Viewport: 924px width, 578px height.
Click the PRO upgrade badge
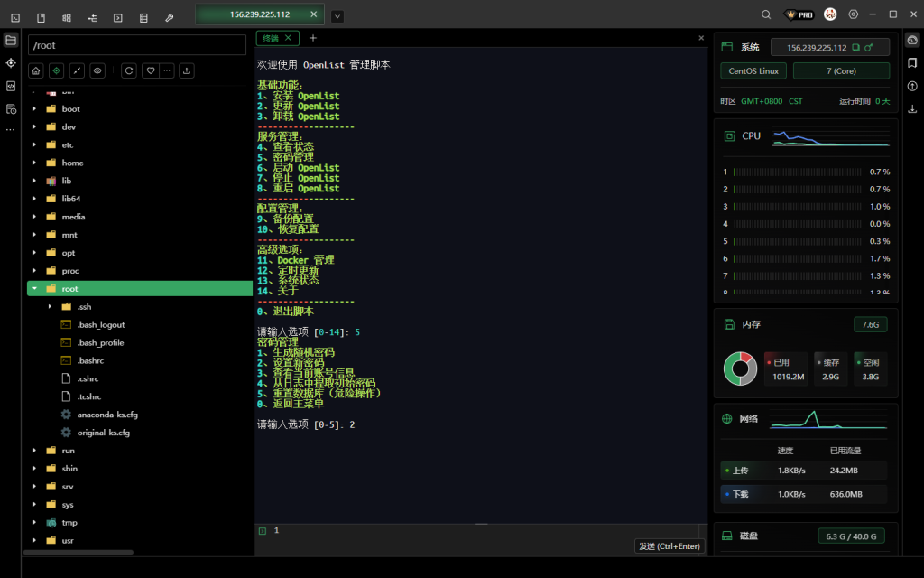point(799,15)
